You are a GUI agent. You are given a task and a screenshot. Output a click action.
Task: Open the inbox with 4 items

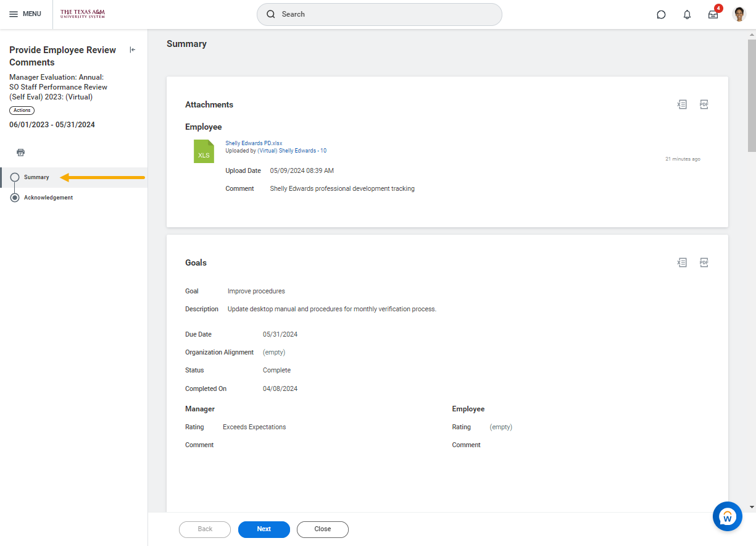[713, 15]
